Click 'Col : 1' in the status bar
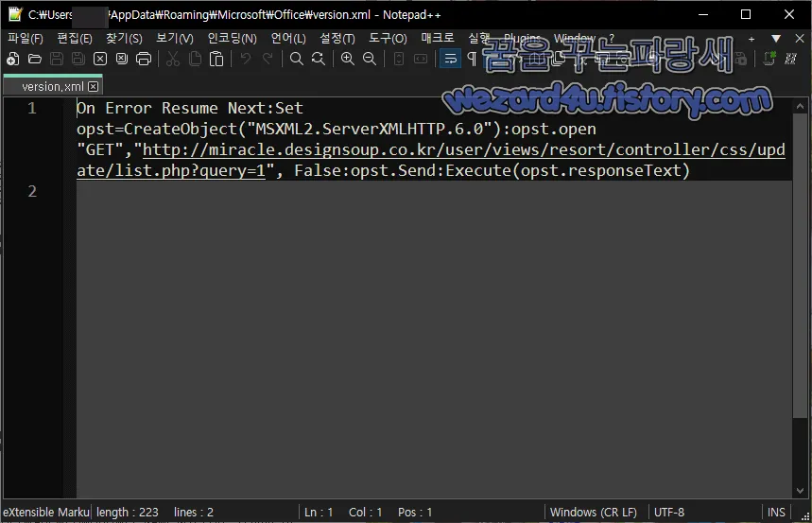Image resolution: width=812 pixels, height=523 pixels. [365, 512]
